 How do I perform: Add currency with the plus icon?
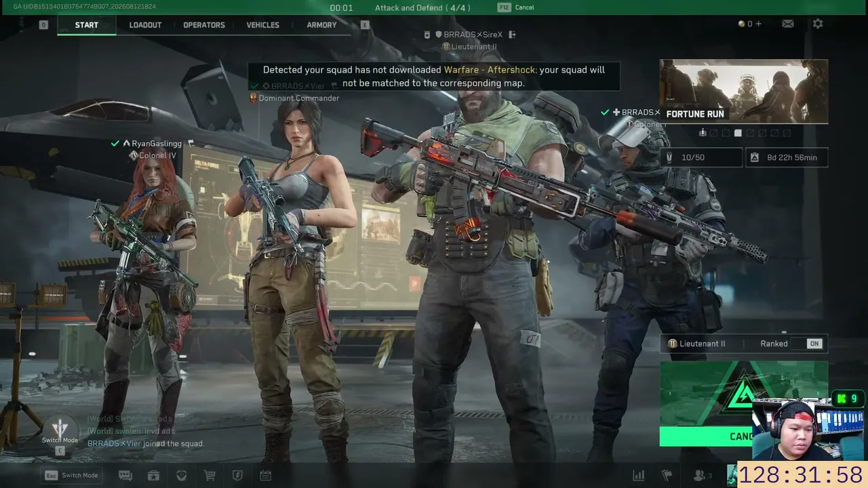point(758,24)
